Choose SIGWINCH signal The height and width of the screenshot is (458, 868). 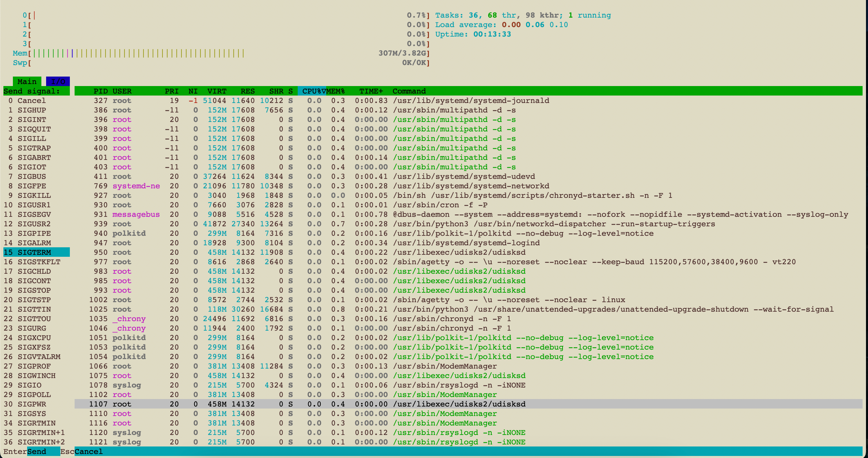[37, 376]
